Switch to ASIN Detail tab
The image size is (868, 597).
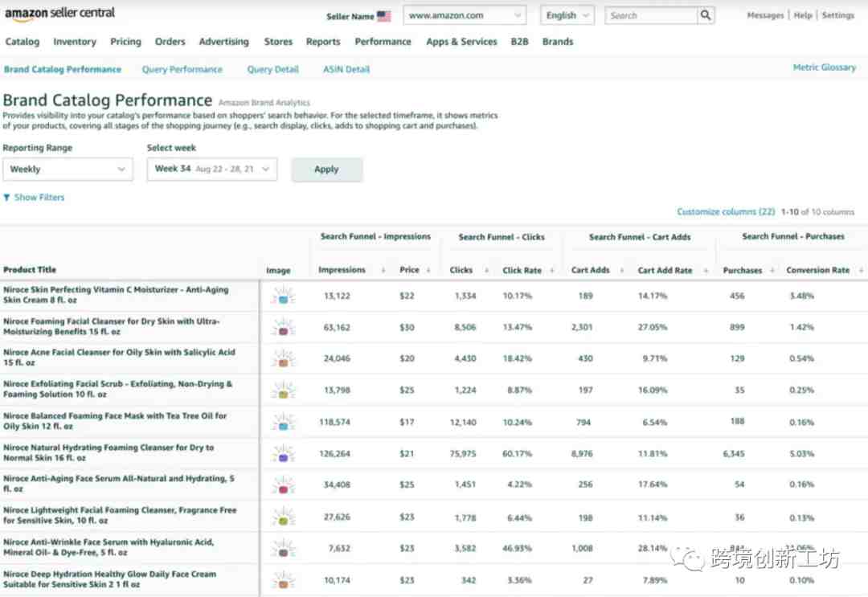point(346,70)
